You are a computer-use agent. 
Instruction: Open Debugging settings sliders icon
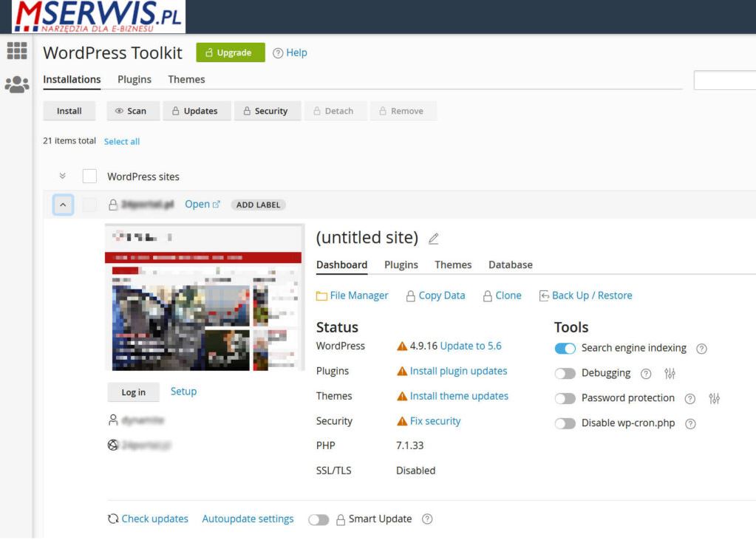tap(670, 374)
